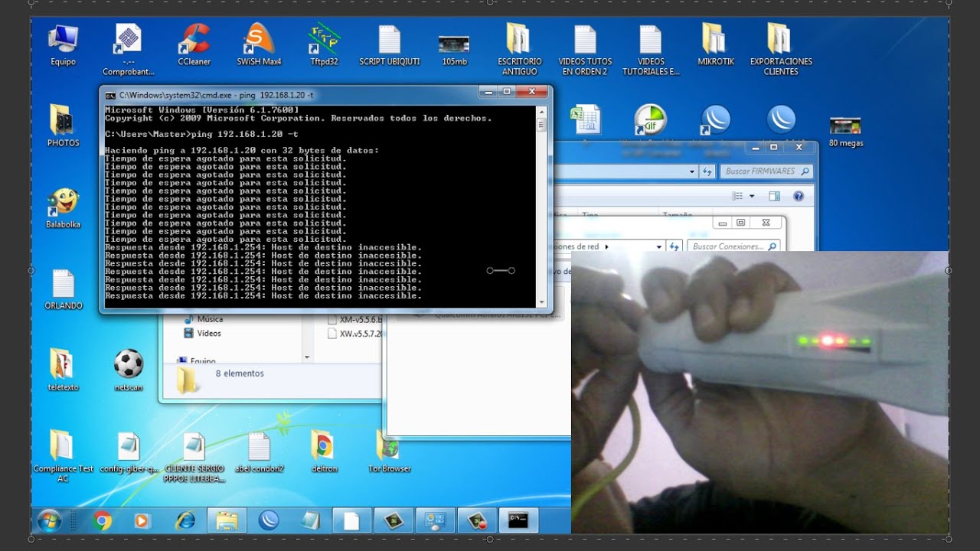Open CLIENTE SERGIO PPPOE LITEBEAM file
The image size is (980, 551).
pyautogui.click(x=194, y=457)
